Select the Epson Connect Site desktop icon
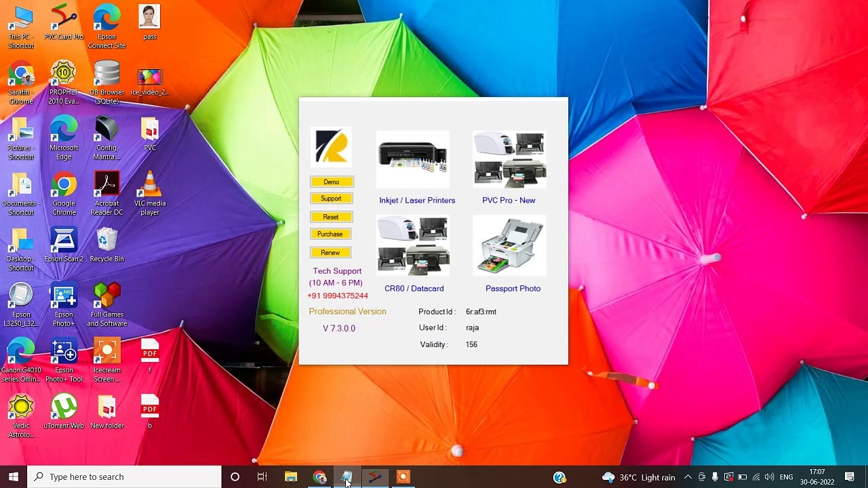The image size is (868, 488). tap(106, 27)
